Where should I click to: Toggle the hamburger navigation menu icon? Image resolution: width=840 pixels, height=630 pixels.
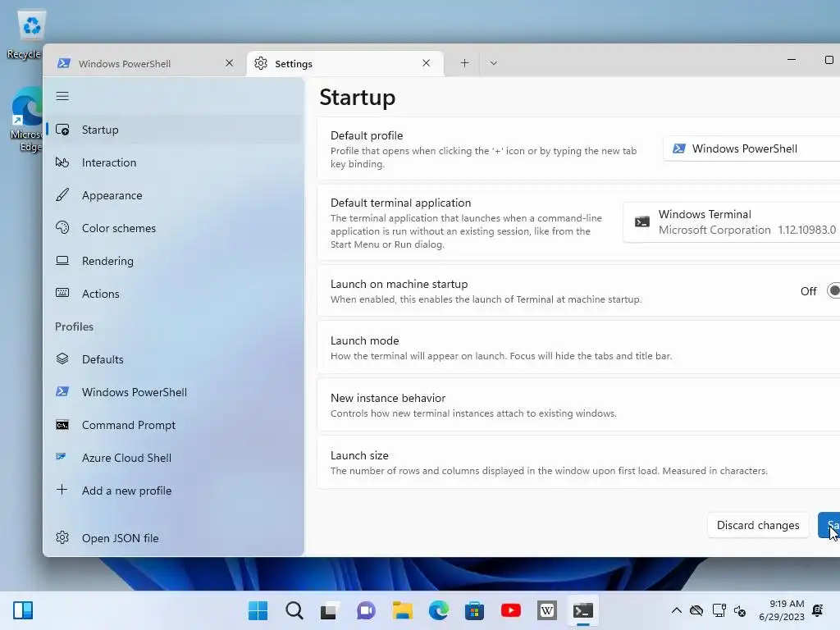(x=62, y=97)
